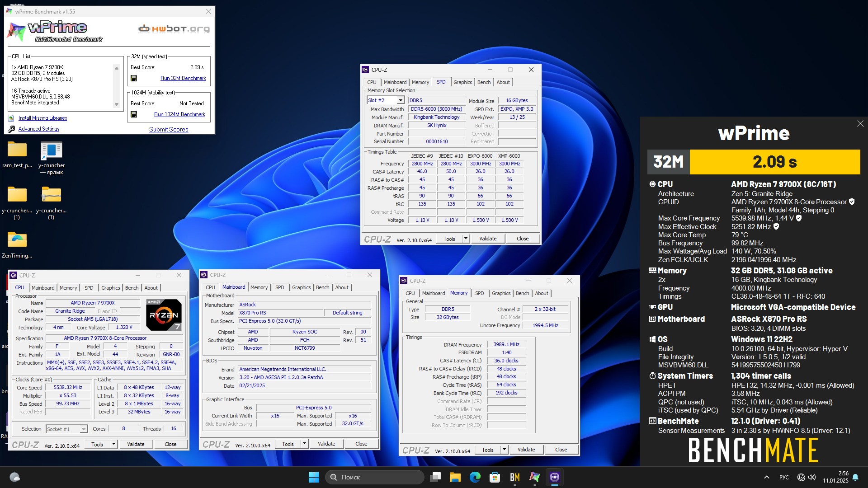Click the Default string field in Mainboard
Viewport: 868px width, 488px height.
coord(347,313)
